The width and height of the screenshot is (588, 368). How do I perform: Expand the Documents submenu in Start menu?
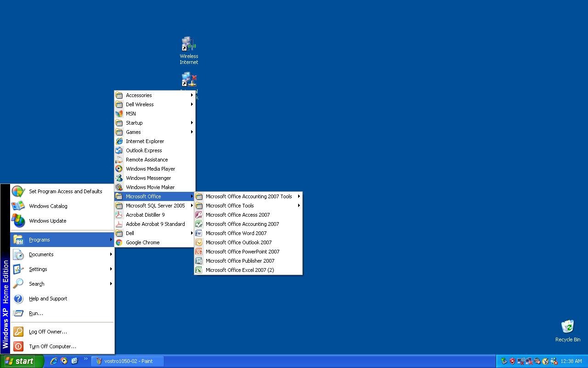62,254
